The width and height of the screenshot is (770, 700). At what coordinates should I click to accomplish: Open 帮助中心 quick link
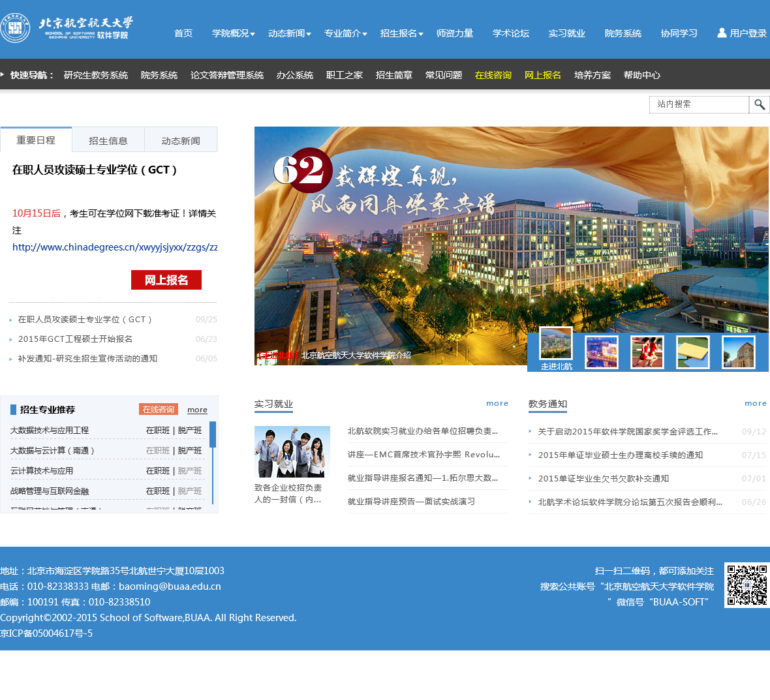[x=642, y=75]
